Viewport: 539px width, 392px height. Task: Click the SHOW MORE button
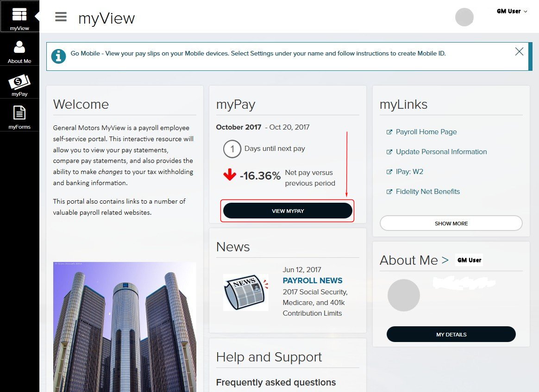(x=451, y=224)
